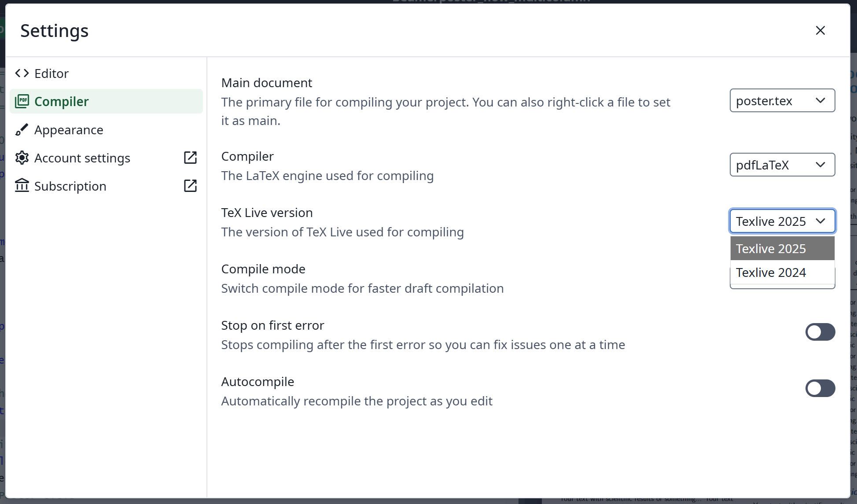857x504 pixels.
Task: Open the Compiler pdfLaTeX dropdown
Action: (782, 165)
